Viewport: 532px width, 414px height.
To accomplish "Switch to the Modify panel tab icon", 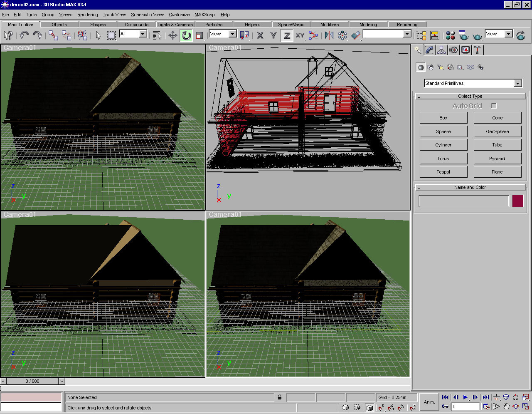I will [430, 50].
